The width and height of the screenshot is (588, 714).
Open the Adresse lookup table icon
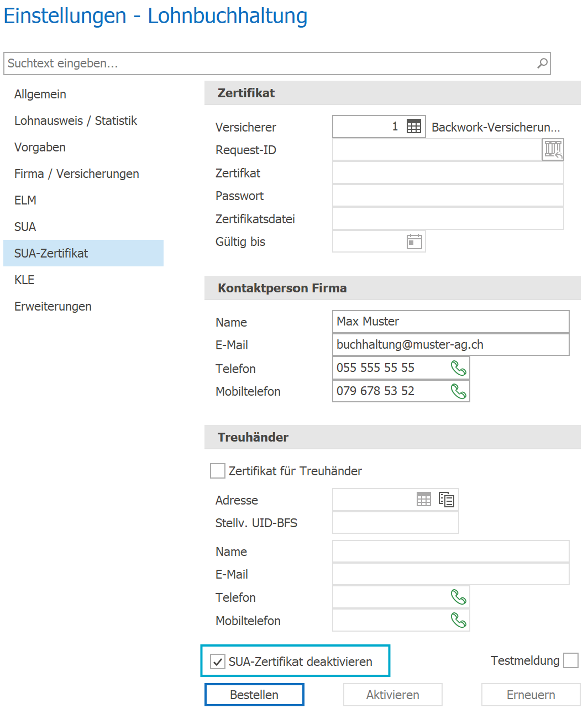click(424, 500)
